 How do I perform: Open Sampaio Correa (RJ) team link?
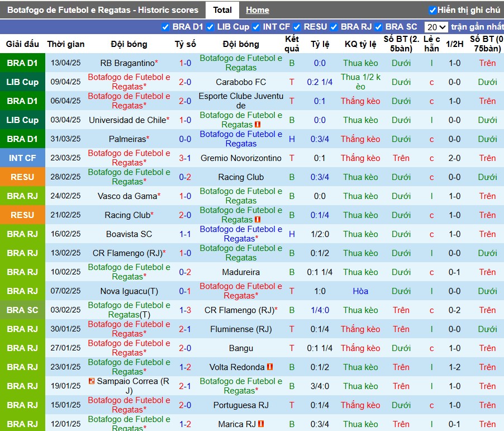(x=133, y=386)
